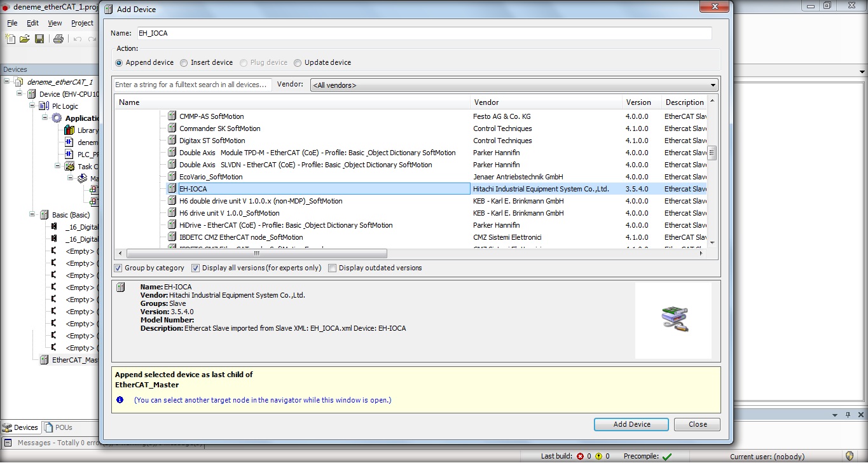
Task: Collapse the Plc Logic tree node
Action: click(x=32, y=106)
